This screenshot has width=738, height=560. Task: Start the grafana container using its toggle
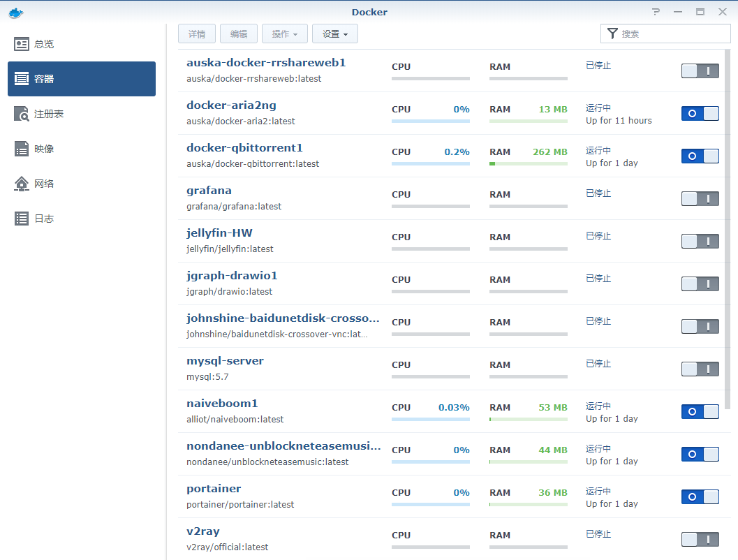click(700, 198)
